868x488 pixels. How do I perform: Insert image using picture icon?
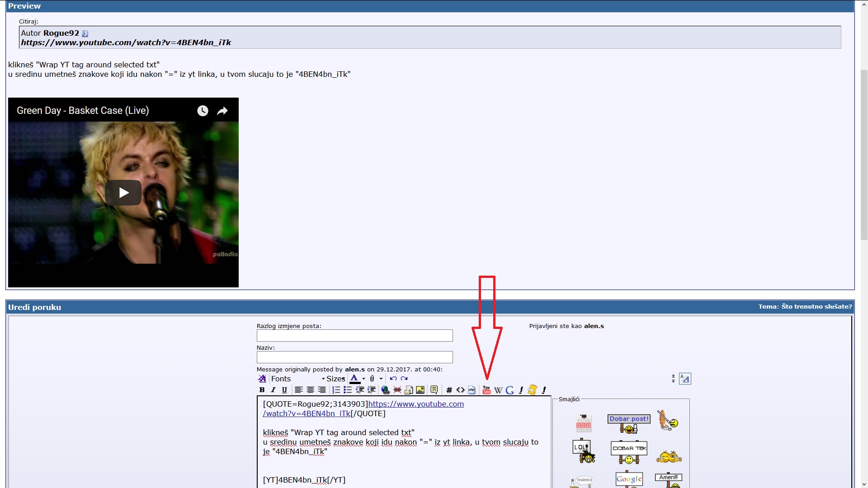click(x=420, y=390)
